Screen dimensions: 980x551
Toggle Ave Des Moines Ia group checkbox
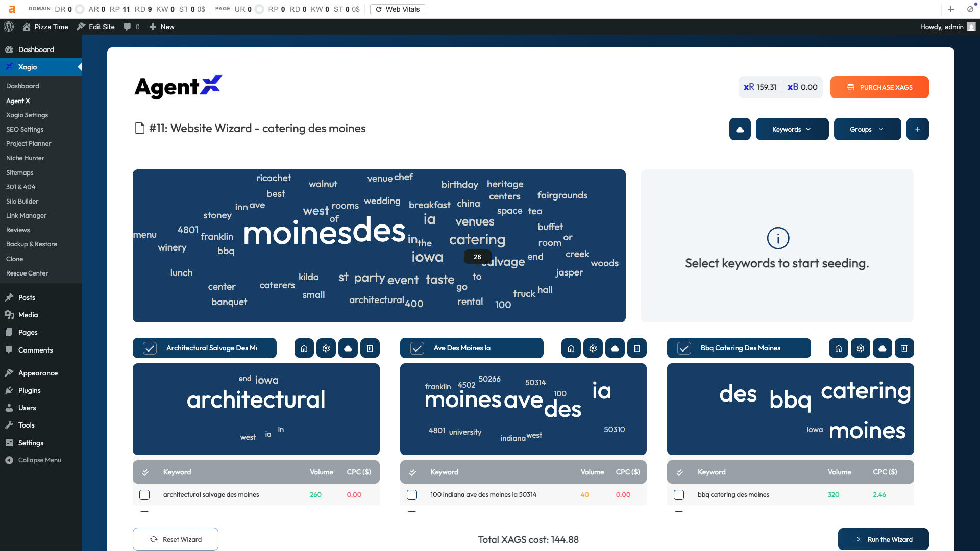click(x=417, y=348)
